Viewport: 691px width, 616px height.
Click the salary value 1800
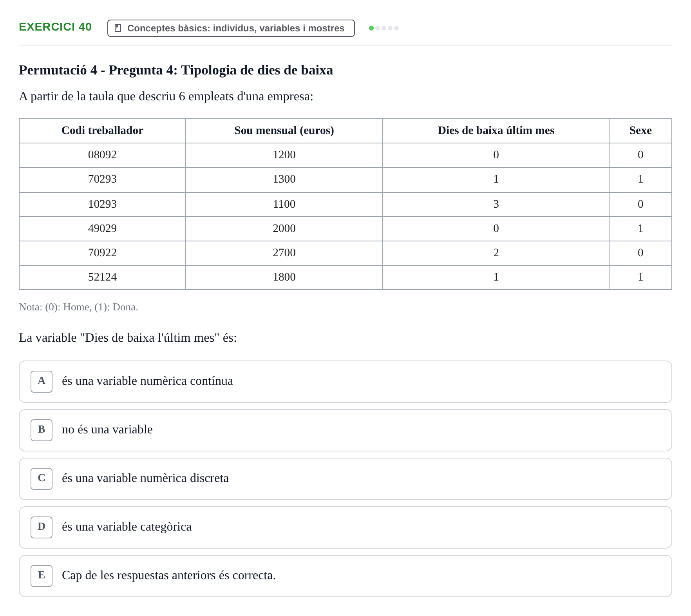click(284, 277)
